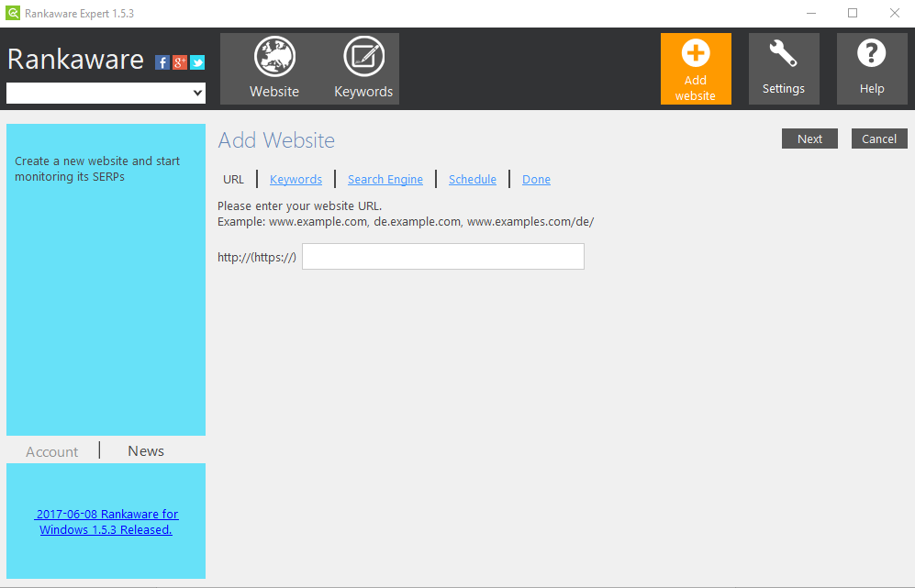Image resolution: width=915 pixels, height=588 pixels.
Task: Click the Next button
Action: tap(809, 139)
